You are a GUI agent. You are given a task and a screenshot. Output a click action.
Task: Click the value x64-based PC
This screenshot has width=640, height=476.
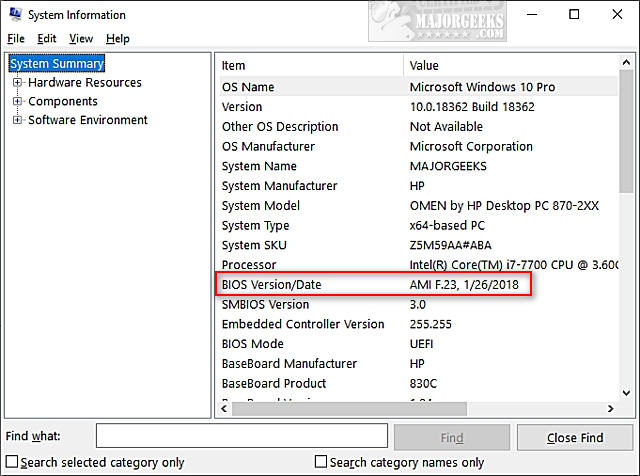[x=447, y=225]
